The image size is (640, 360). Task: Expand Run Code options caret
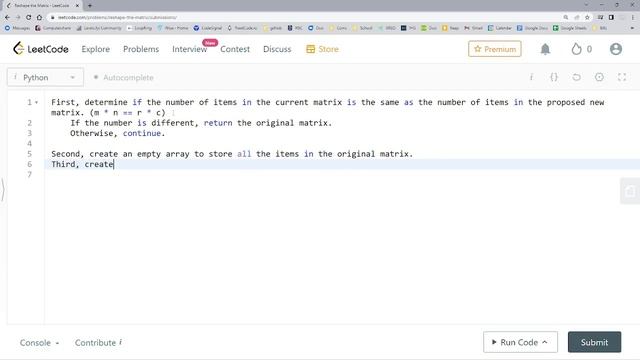(544, 342)
